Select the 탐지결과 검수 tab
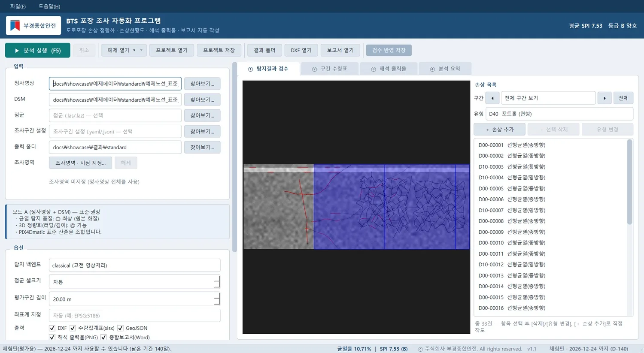Screen dimensions: 644x353 tap(269, 69)
